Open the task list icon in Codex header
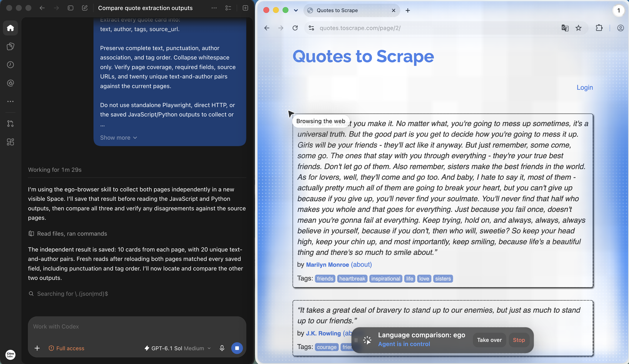The height and width of the screenshot is (364, 629). click(228, 8)
